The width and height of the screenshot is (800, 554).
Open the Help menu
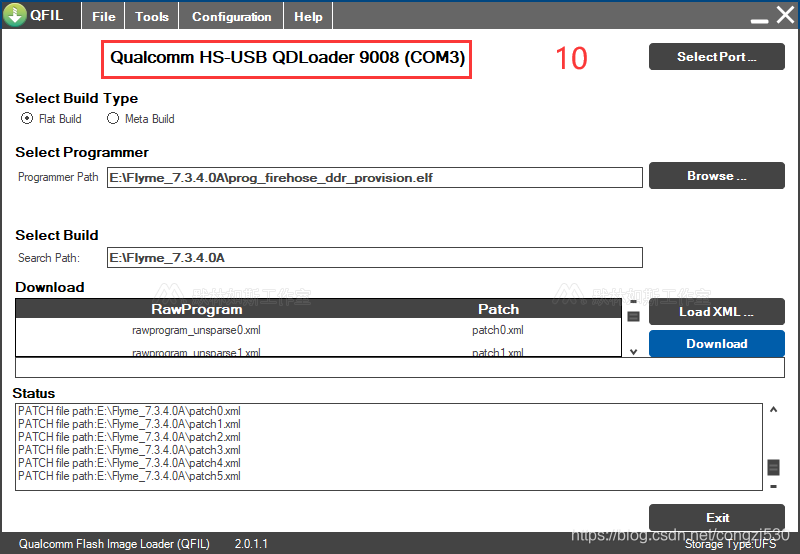[308, 16]
